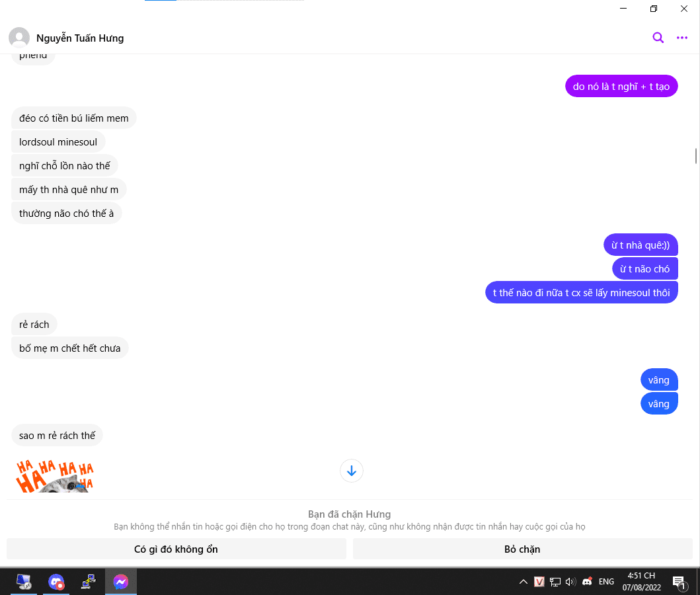Viewport: 700px width, 595px height.
Task: Open network status tray icon
Action: click(555, 582)
